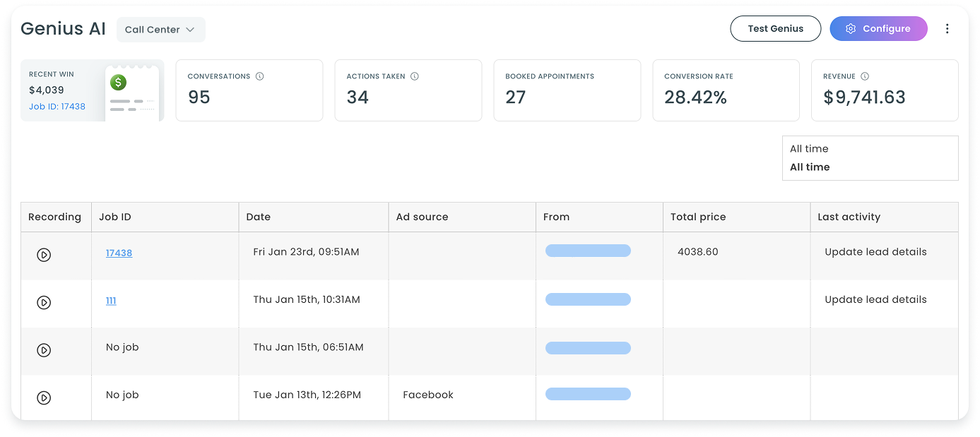Open job 111 link in the table

[111, 301]
